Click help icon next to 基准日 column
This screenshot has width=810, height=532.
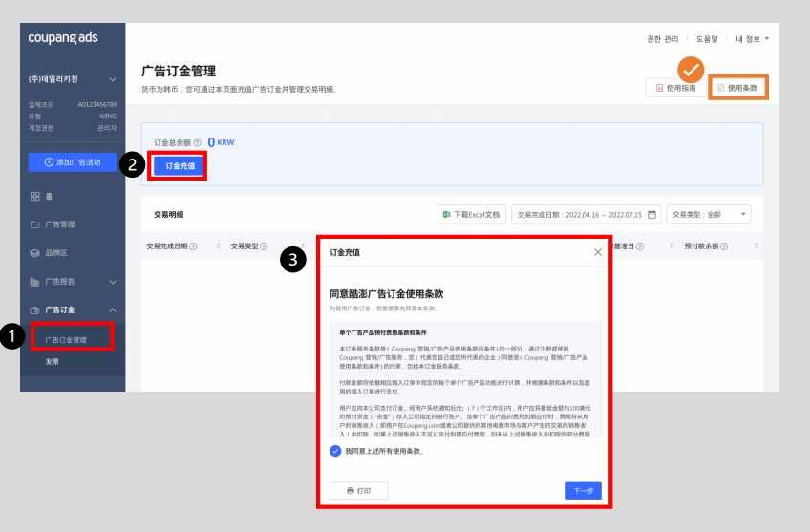[x=640, y=246]
